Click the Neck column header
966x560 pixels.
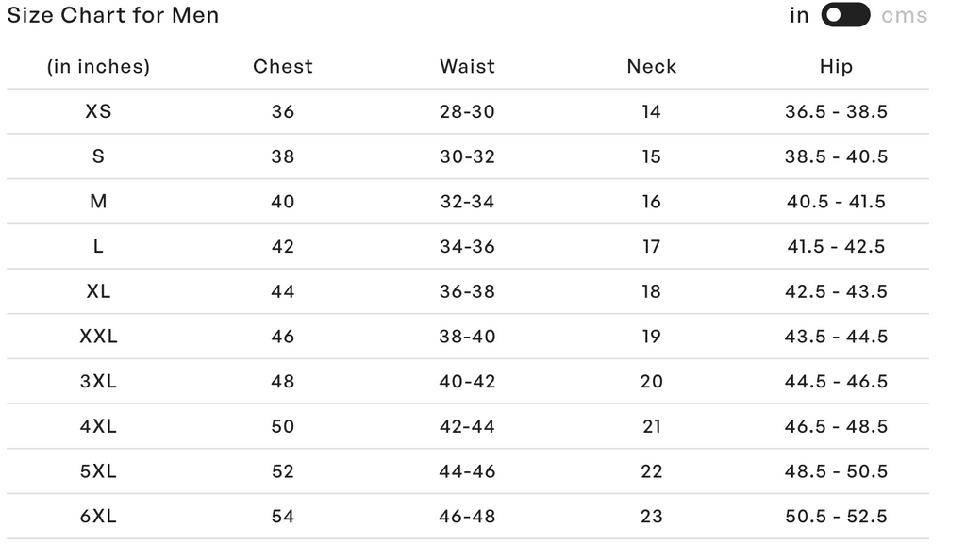point(651,66)
